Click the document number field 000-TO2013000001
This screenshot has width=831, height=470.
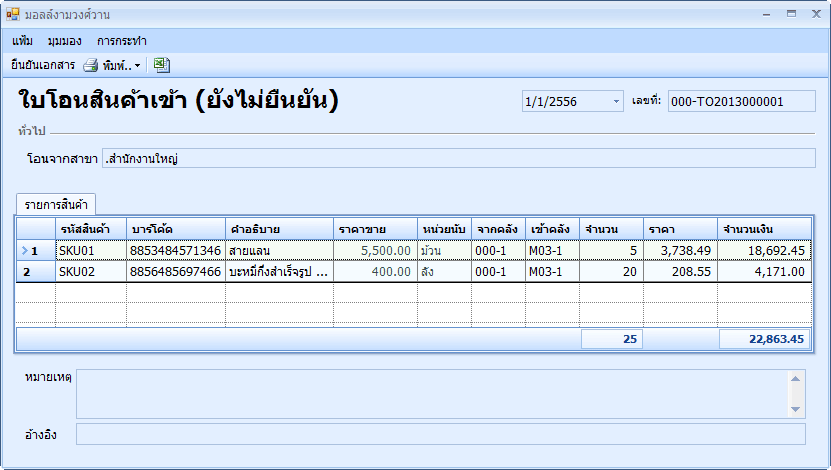(x=741, y=102)
